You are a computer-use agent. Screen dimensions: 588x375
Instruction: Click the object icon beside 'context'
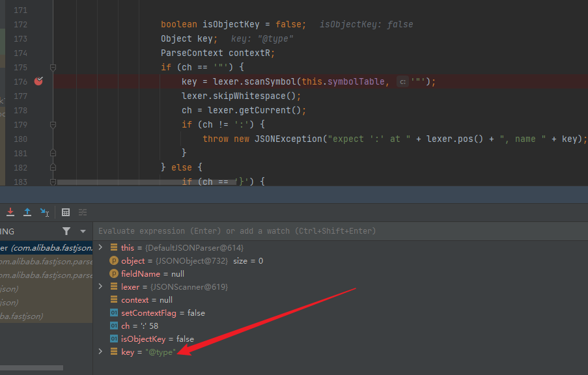[113, 299]
